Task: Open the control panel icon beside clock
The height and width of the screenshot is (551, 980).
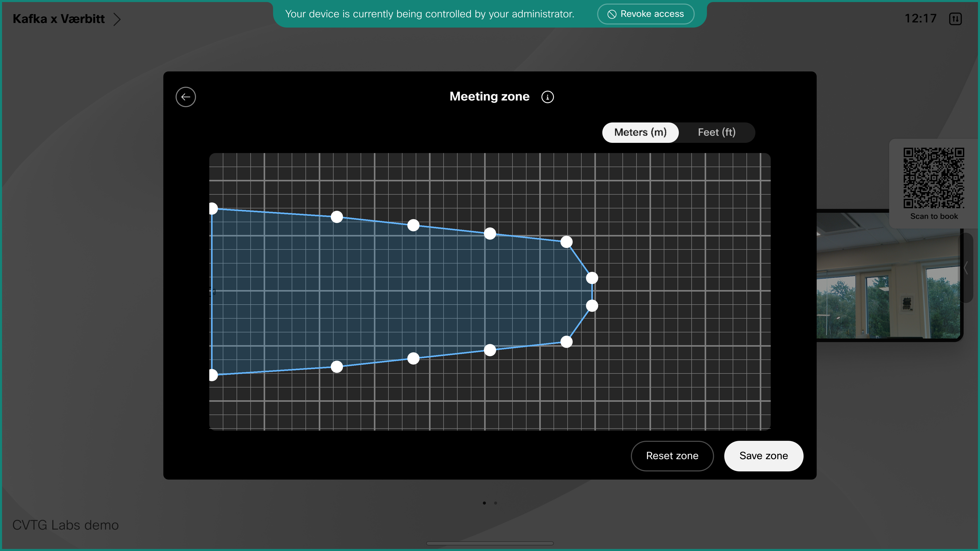Action: point(955,19)
